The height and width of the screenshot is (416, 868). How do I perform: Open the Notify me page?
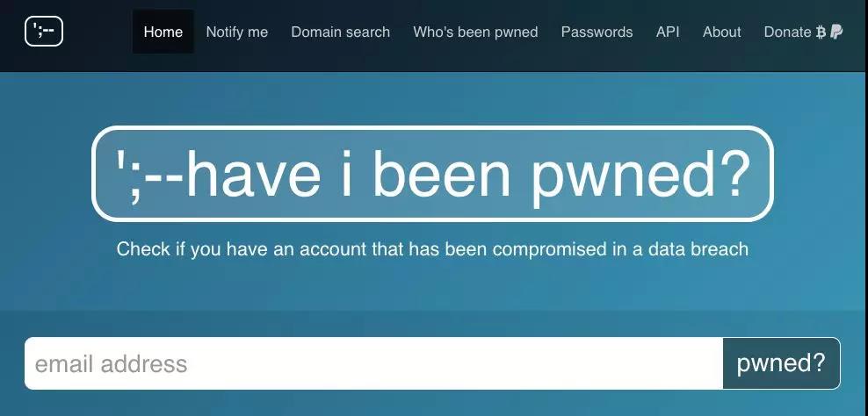(x=237, y=32)
